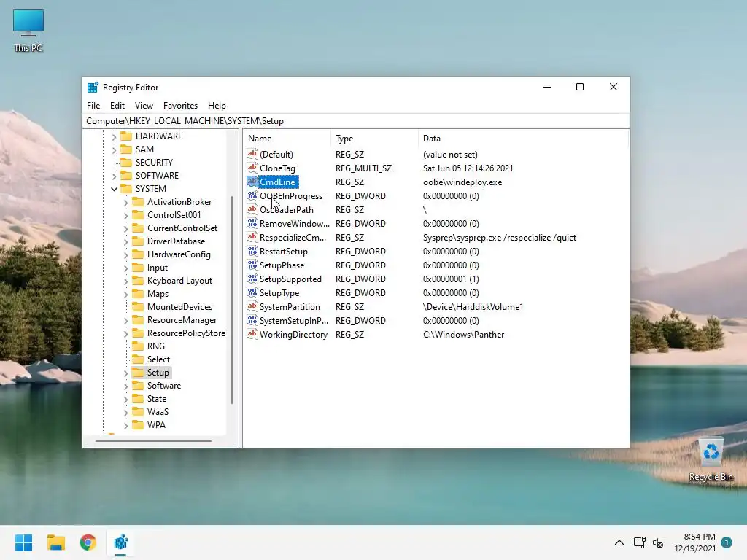Select the HardwareConfig key
Viewport: 747px width, 560px height.
click(179, 254)
